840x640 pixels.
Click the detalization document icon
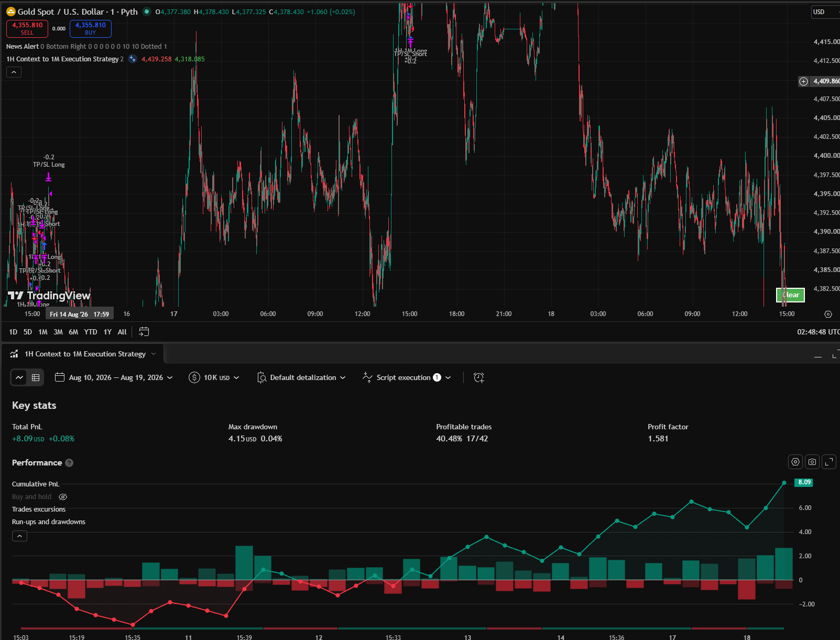(x=261, y=377)
